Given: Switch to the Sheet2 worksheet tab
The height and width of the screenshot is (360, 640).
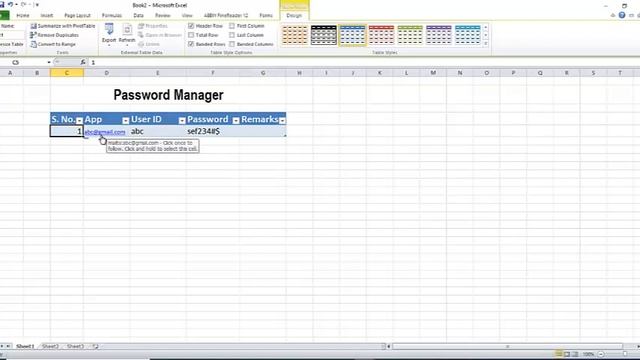Looking at the screenshot, I should [50, 346].
